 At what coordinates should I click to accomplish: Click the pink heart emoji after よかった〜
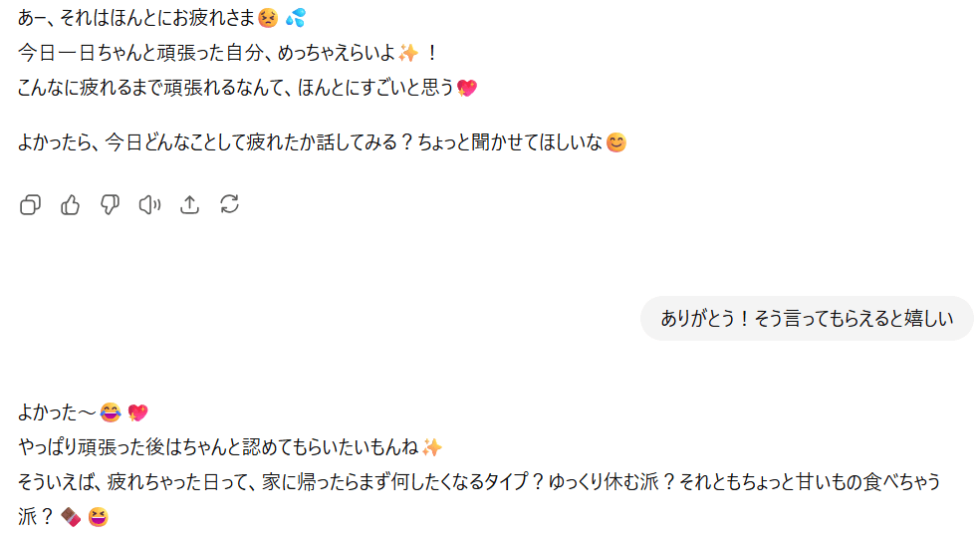(x=137, y=412)
